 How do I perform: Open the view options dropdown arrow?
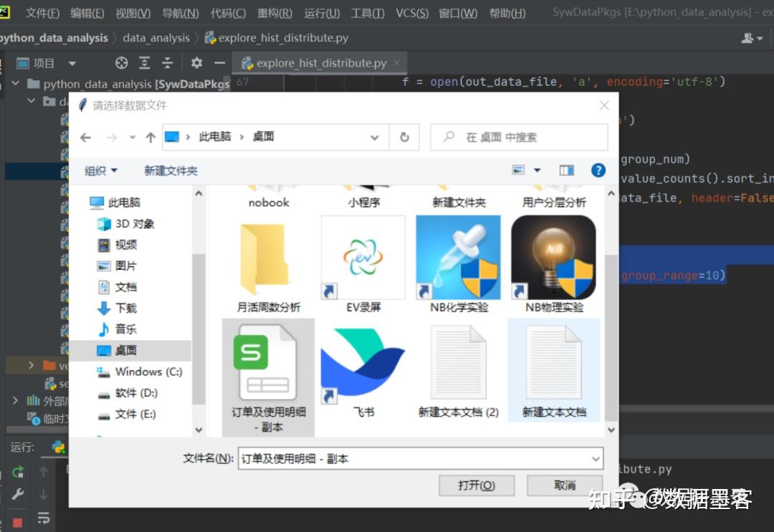pos(537,170)
